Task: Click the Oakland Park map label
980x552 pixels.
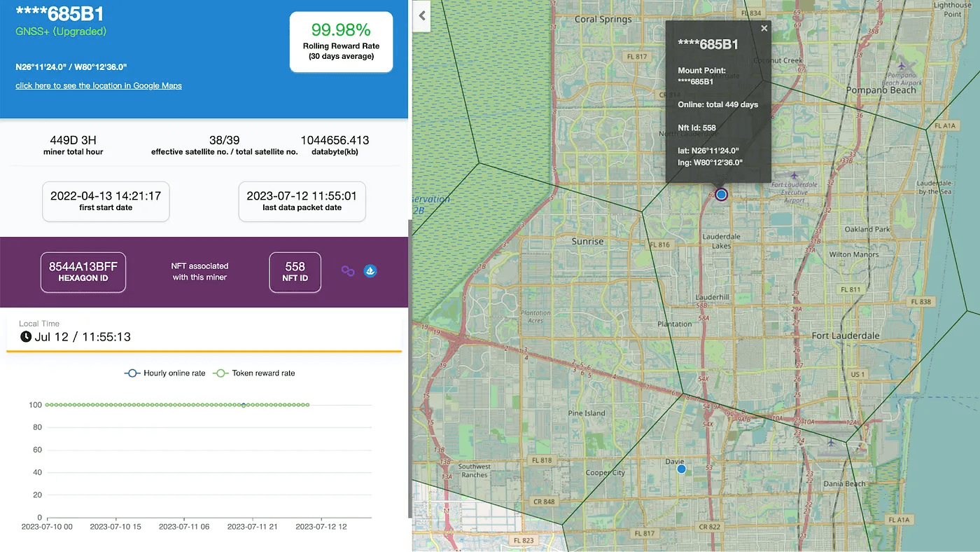Action: (867, 229)
